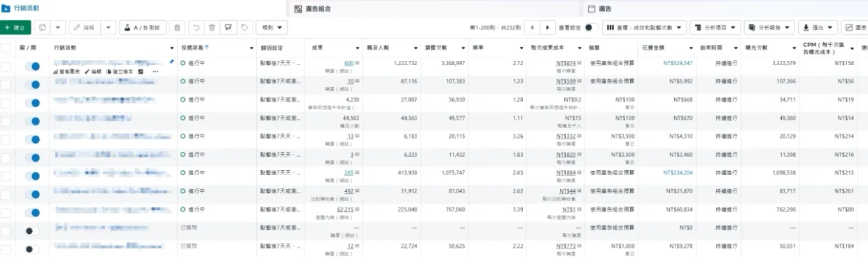This screenshot has width=868, height=257.
Task: Click the 編輯 edit toolbar button
Action: [x=85, y=27]
